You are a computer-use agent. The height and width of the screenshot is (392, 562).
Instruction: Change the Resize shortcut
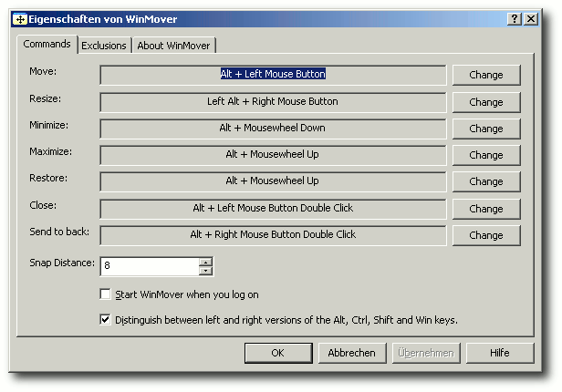click(485, 102)
